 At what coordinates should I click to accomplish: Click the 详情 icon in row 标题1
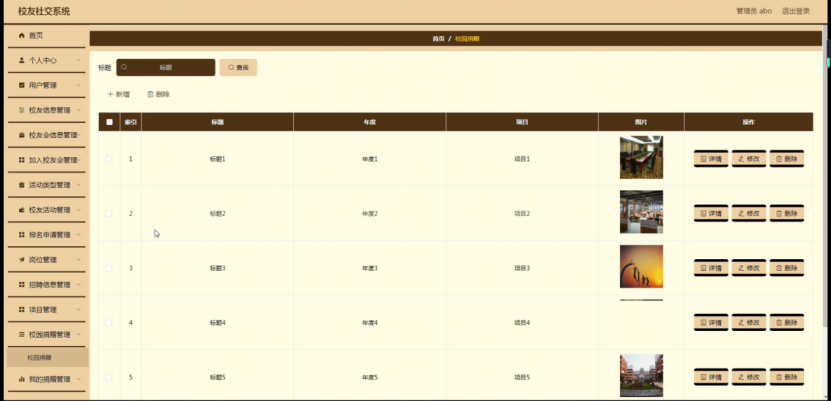(x=703, y=158)
